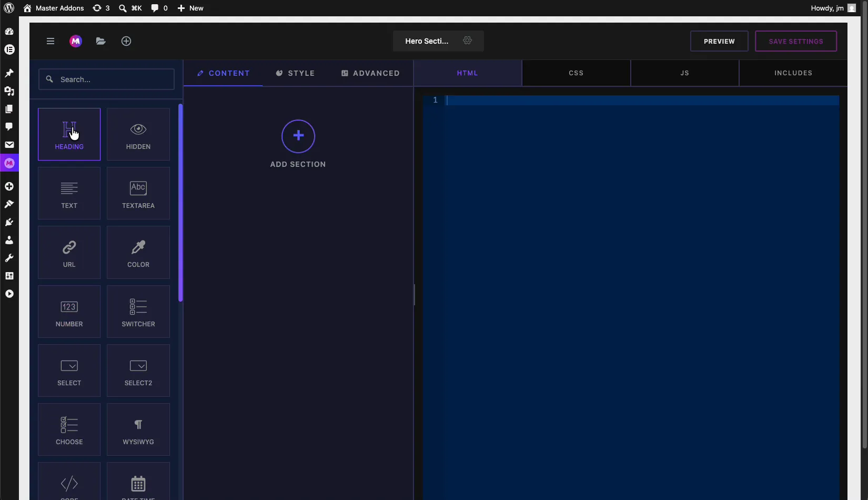Image resolution: width=868 pixels, height=500 pixels.
Task: Open Comments icon in WordPress sidebar
Action: tap(9, 127)
